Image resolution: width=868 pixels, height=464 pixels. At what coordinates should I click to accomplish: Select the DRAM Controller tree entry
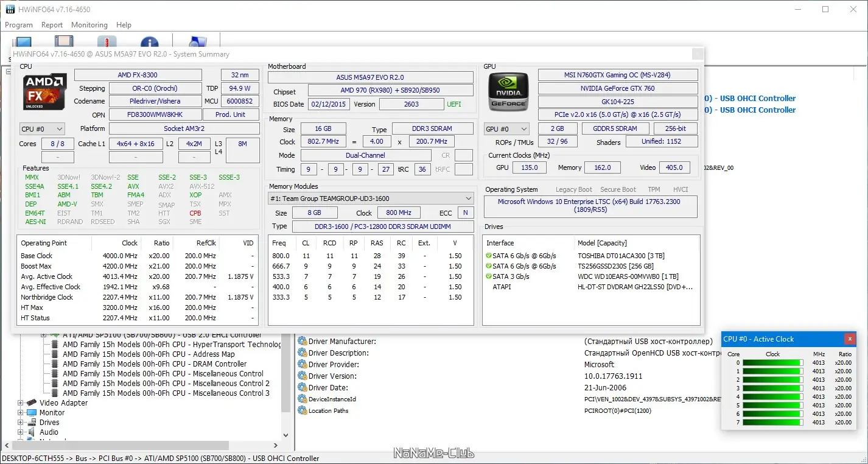tap(155, 364)
